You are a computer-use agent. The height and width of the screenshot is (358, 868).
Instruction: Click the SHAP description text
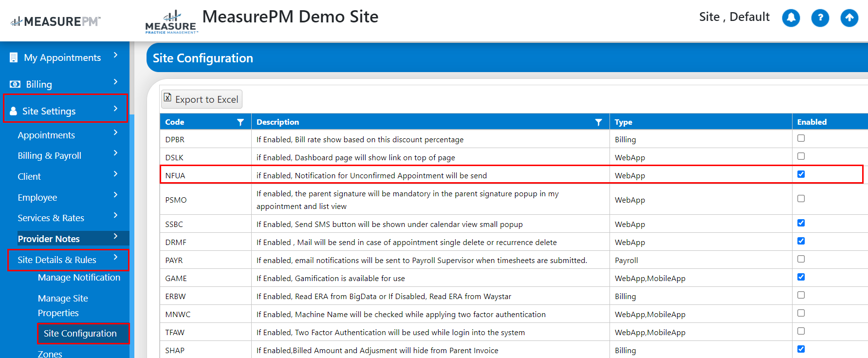coord(377,350)
